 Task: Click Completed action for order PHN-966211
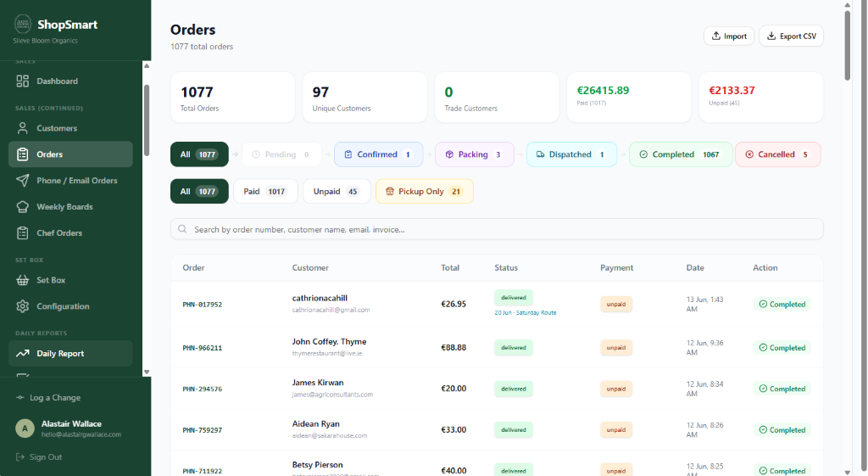click(782, 347)
